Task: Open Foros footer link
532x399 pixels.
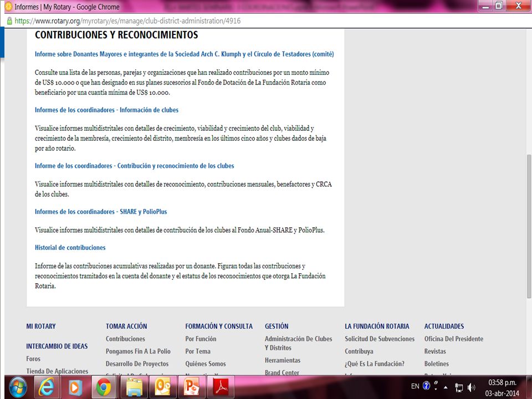Action: pos(33,359)
